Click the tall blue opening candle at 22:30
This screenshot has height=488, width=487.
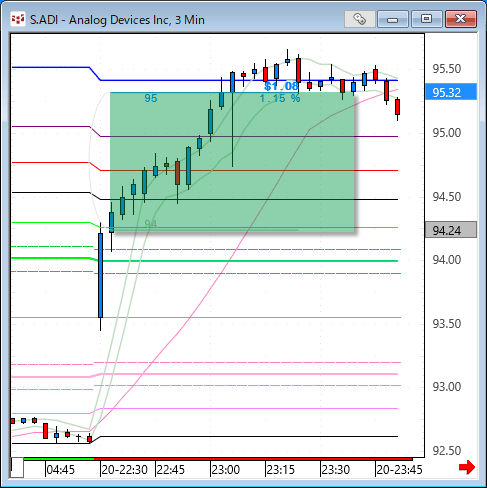[101, 275]
